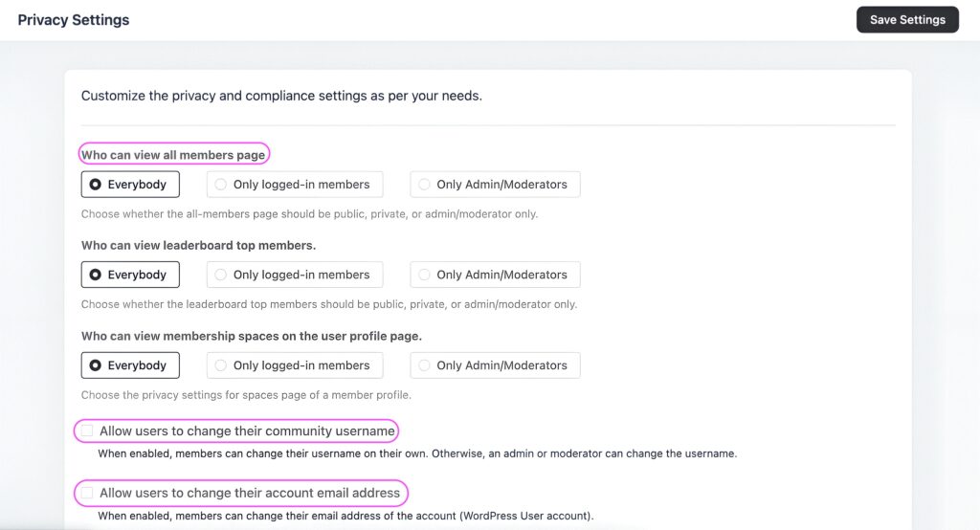
Task: Click 'Who can view leaderboard top members' heading
Action: click(x=198, y=246)
